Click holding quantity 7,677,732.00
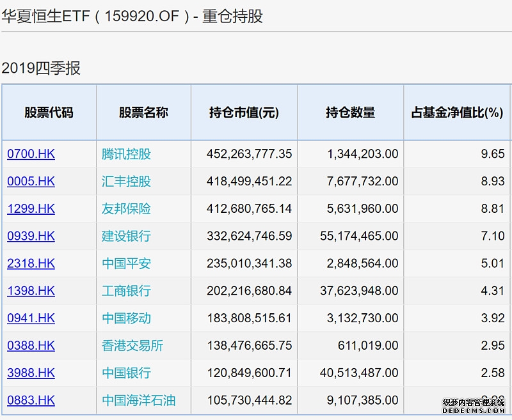 pyautogui.click(x=362, y=182)
